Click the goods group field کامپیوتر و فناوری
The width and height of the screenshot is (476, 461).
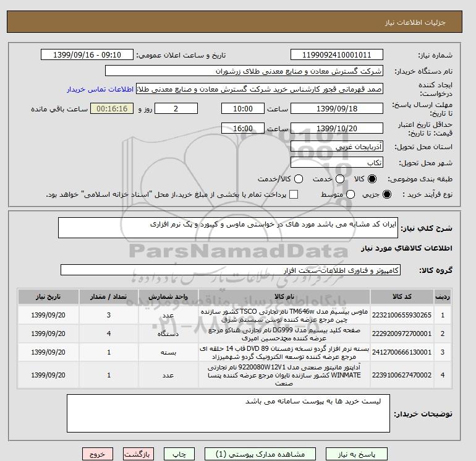point(231,270)
